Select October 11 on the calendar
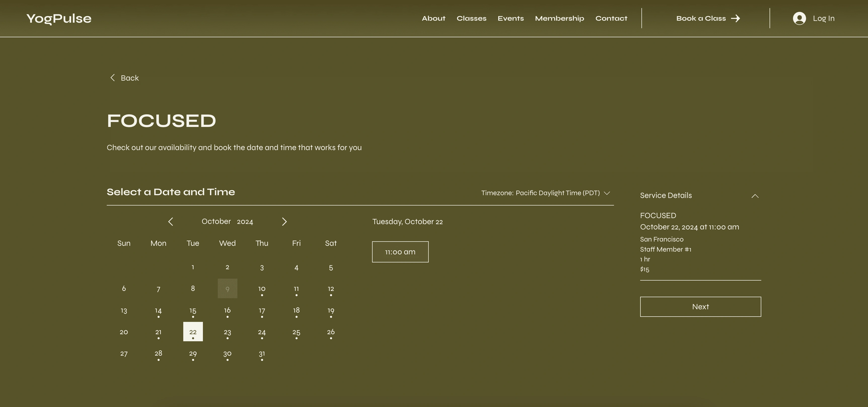The image size is (868, 407). tap(296, 289)
